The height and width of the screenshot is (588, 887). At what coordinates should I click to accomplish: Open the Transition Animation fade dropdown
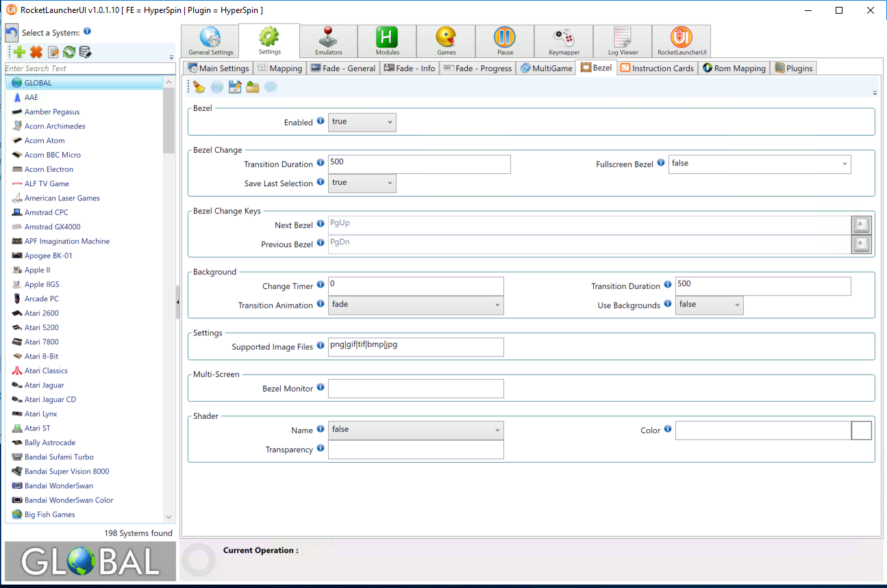pyautogui.click(x=416, y=305)
